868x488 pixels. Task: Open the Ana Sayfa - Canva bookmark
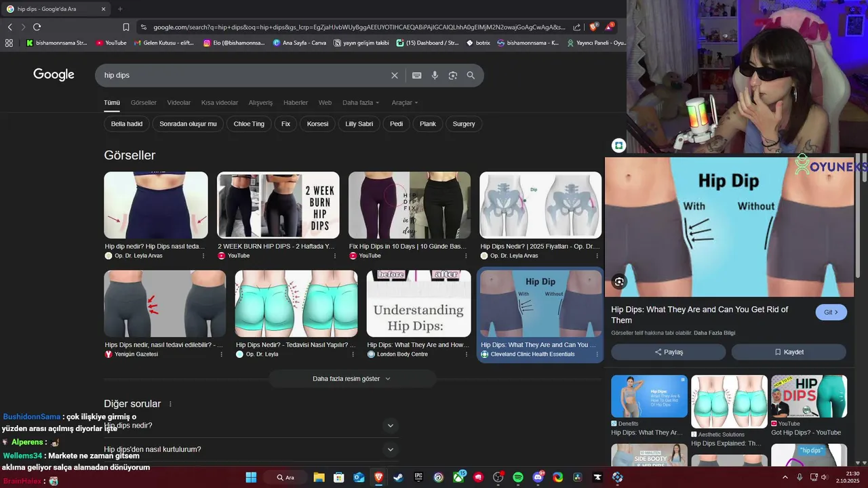[x=300, y=43]
